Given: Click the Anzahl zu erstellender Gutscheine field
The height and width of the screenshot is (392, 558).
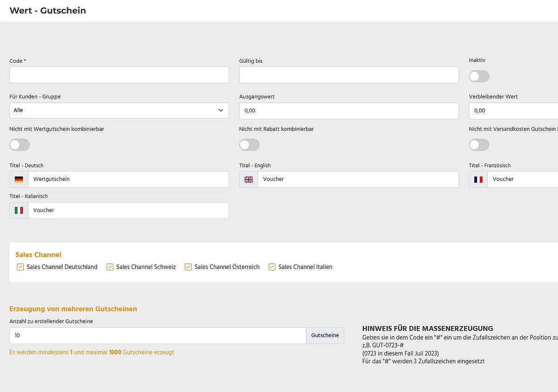Looking at the screenshot, I should pyautogui.click(x=158, y=335).
